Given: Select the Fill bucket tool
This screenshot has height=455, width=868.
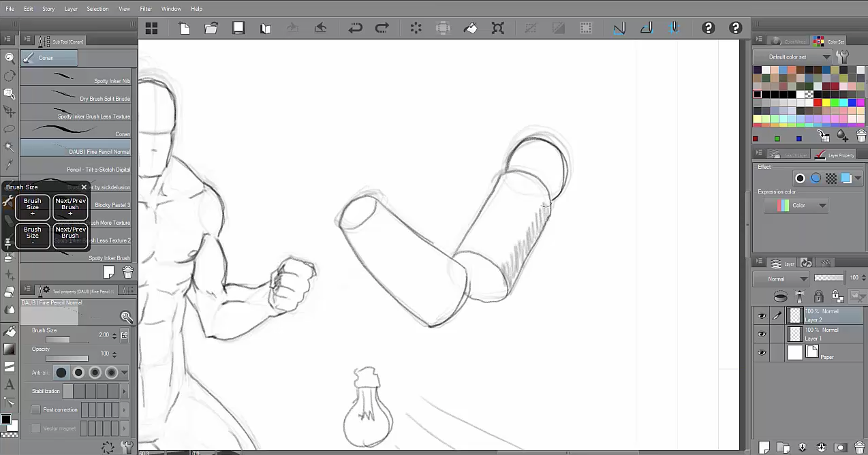Looking at the screenshot, I should coord(10,331).
